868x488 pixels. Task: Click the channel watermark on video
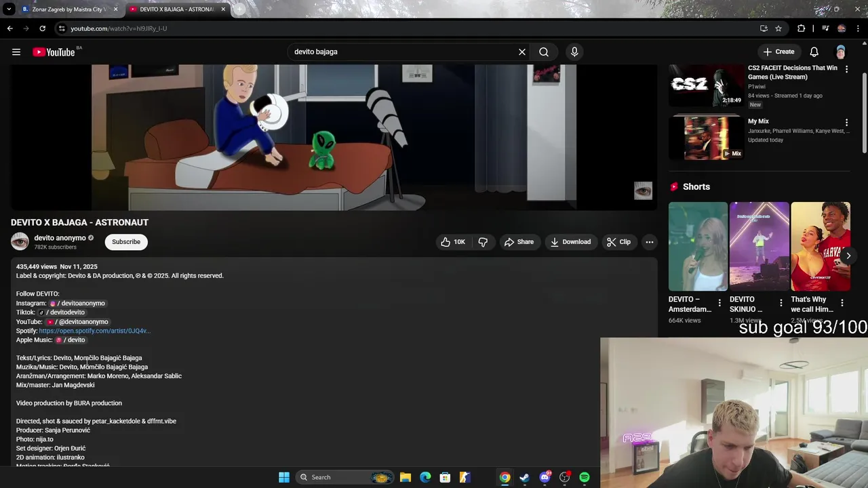coord(643,190)
